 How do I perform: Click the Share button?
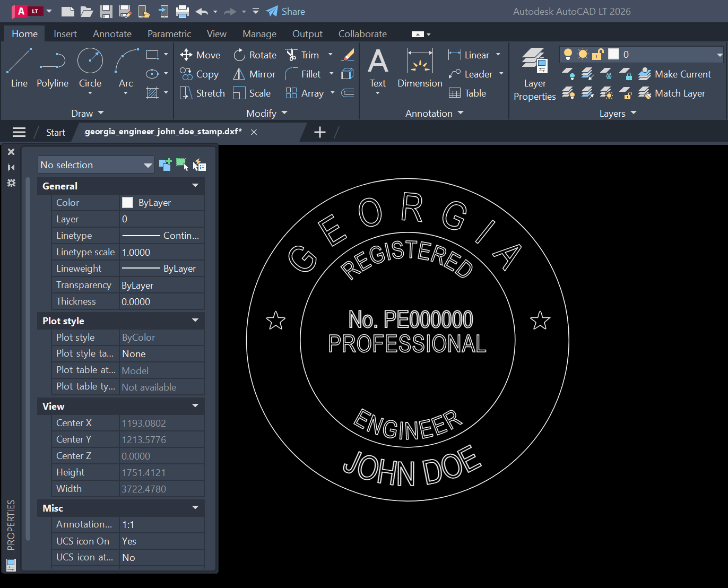pos(285,12)
